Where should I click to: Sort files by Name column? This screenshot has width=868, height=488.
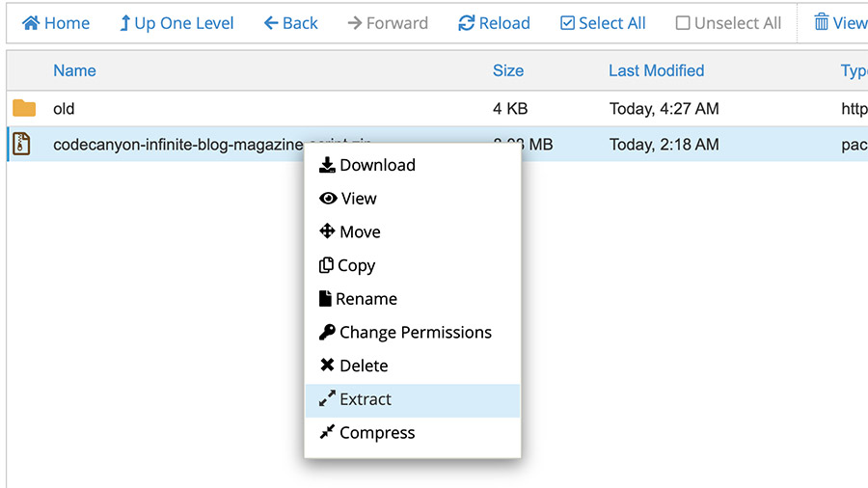(74, 70)
